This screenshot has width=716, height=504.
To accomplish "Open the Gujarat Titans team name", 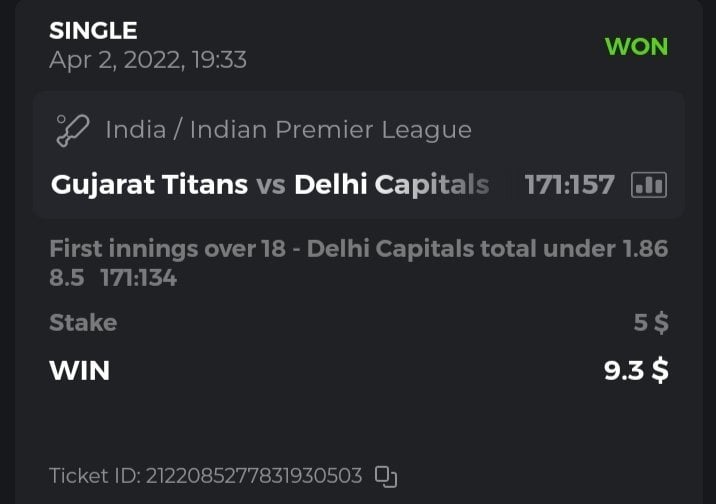I will pyautogui.click(x=149, y=185).
